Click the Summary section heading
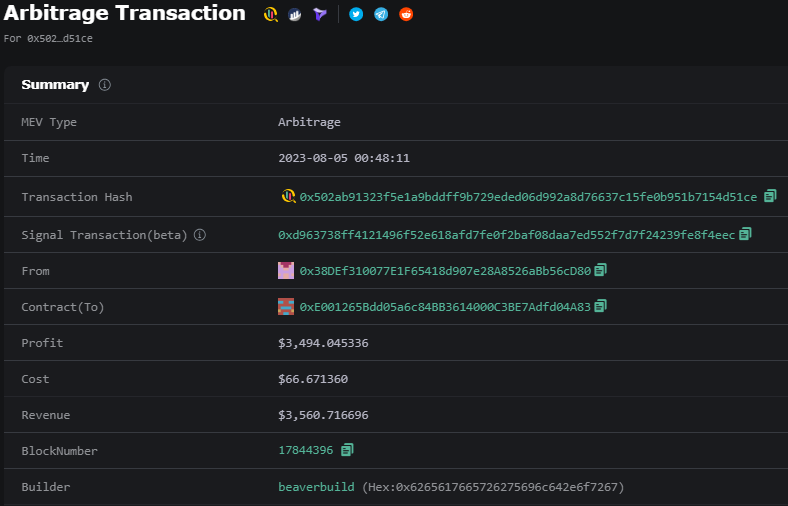The image size is (788, 506). tap(55, 85)
